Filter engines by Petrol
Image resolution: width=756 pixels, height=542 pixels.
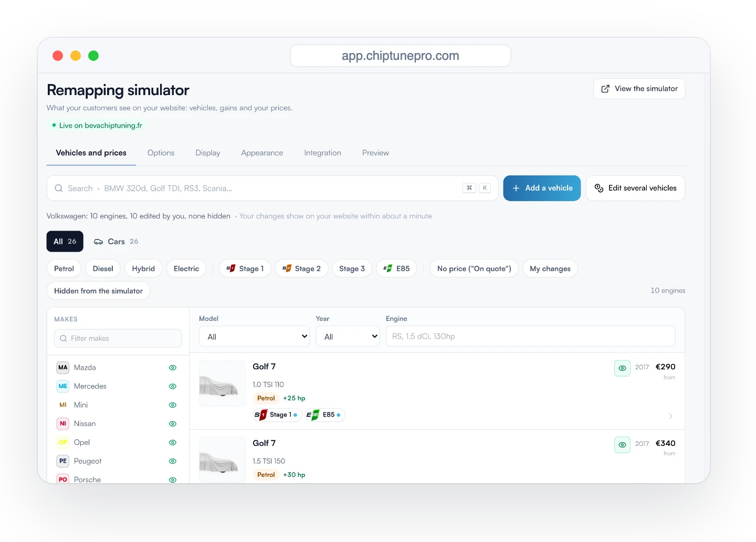64,268
